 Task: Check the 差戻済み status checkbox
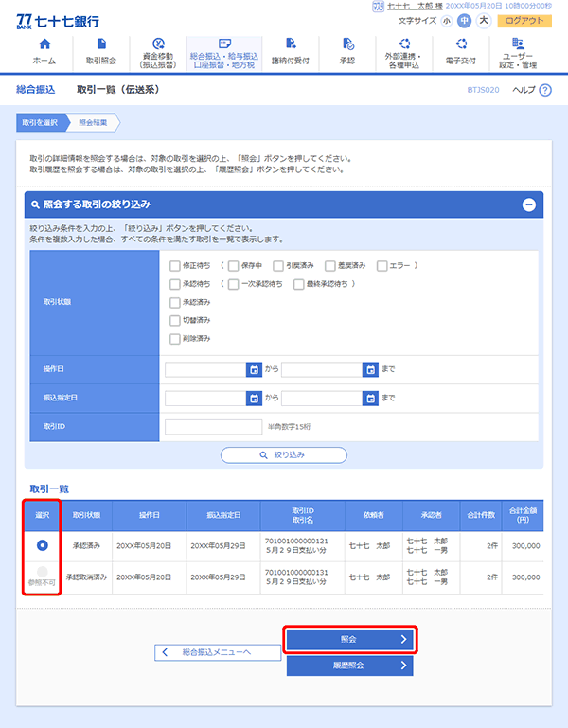pos(329,266)
